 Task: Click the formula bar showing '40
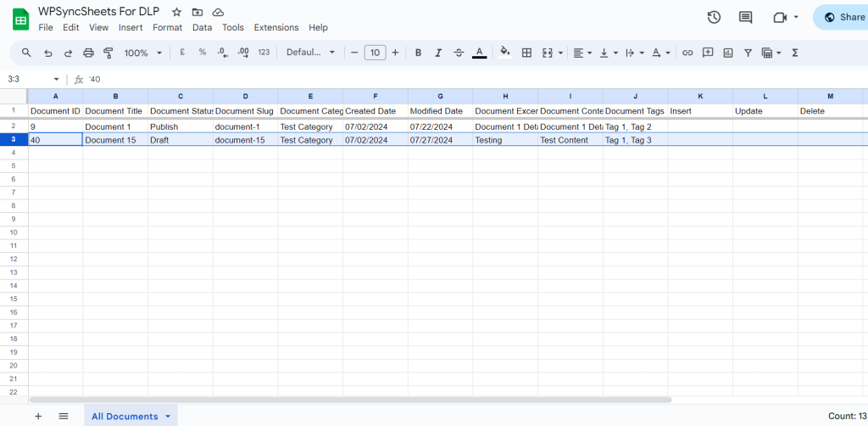pyautogui.click(x=476, y=79)
